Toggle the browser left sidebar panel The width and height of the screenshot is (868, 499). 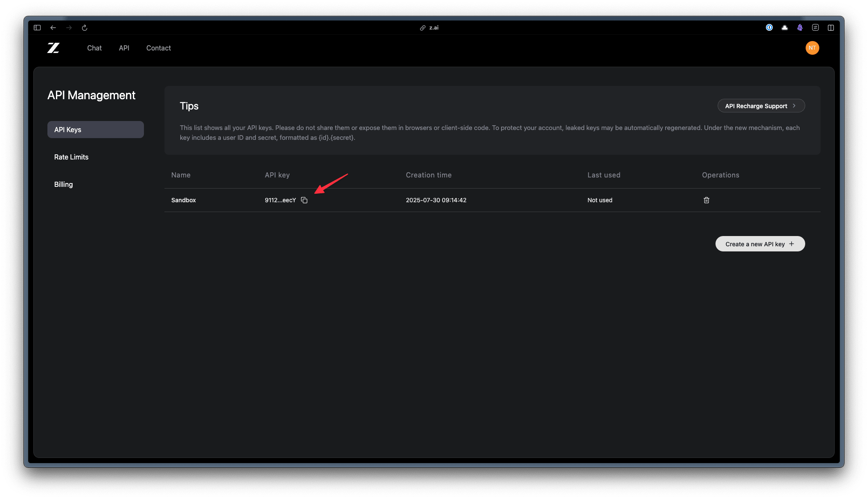click(x=37, y=28)
